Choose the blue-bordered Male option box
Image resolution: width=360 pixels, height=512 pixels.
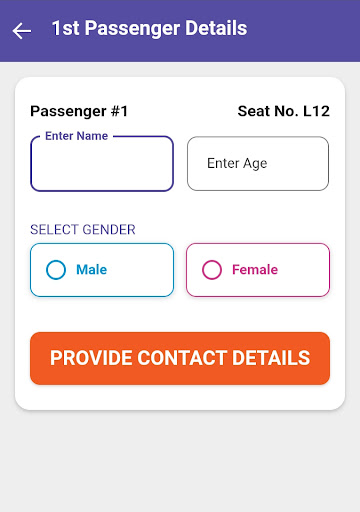click(x=102, y=270)
